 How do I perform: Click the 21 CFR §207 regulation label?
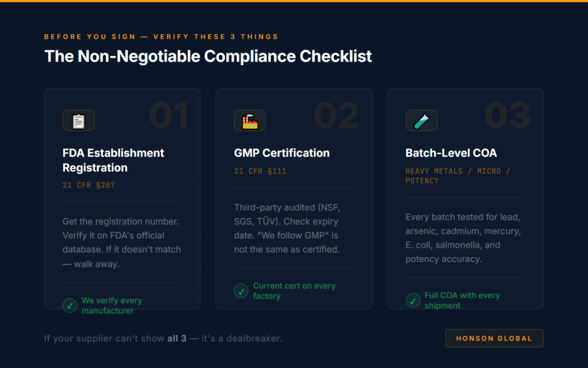[89, 185]
